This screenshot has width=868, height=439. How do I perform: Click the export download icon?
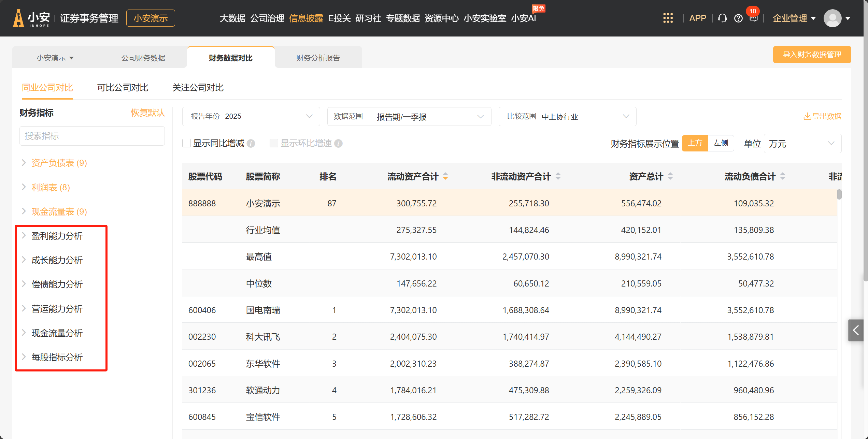[807, 117]
